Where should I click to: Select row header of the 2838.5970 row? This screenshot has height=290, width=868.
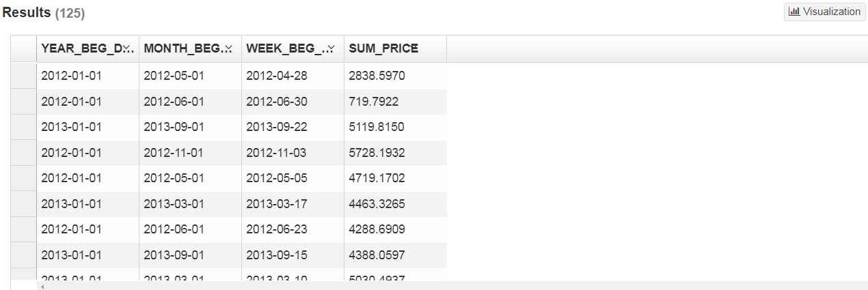pyautogui.click(x=23, y=76)
